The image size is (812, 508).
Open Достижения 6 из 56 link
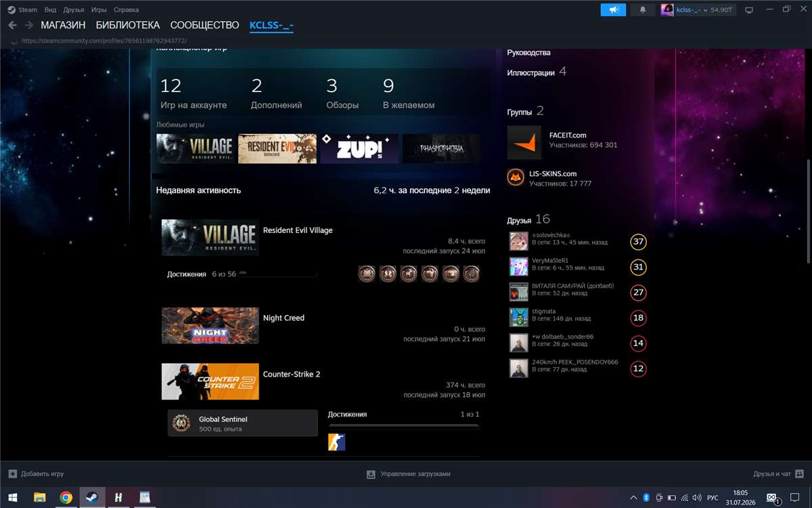point(202,274)
